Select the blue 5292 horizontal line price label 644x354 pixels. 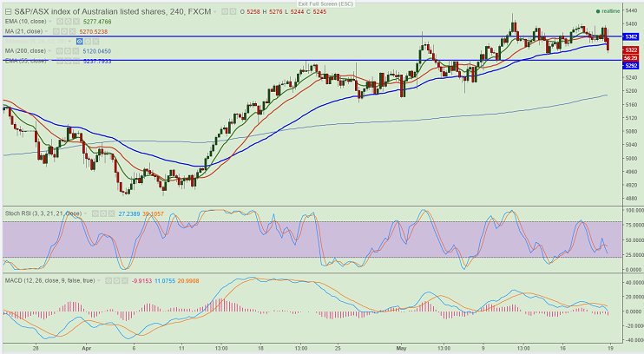pyautogui.click(x=630, y=65)
